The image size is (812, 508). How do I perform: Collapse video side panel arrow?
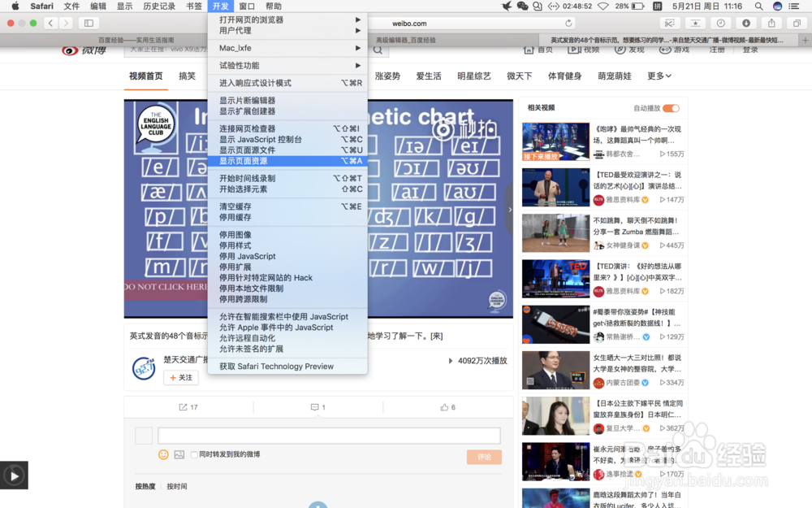(510, 210)
